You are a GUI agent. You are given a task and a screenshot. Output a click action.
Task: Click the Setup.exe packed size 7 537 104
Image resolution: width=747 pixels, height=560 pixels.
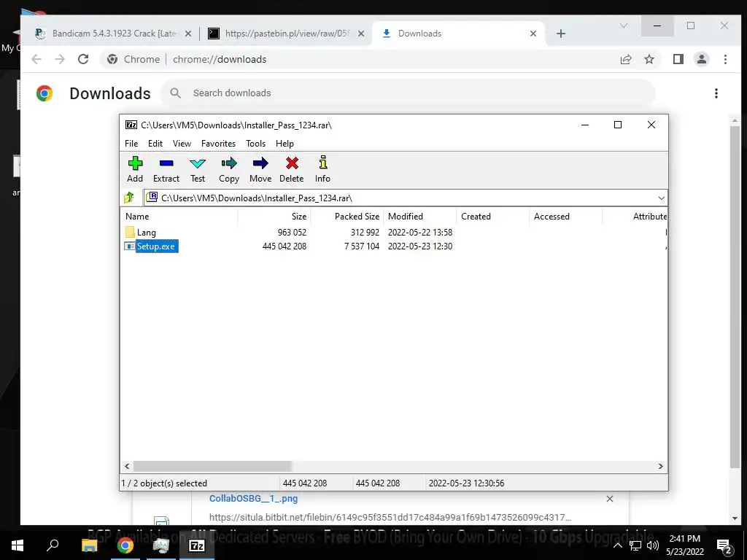(x=362, y=246)
